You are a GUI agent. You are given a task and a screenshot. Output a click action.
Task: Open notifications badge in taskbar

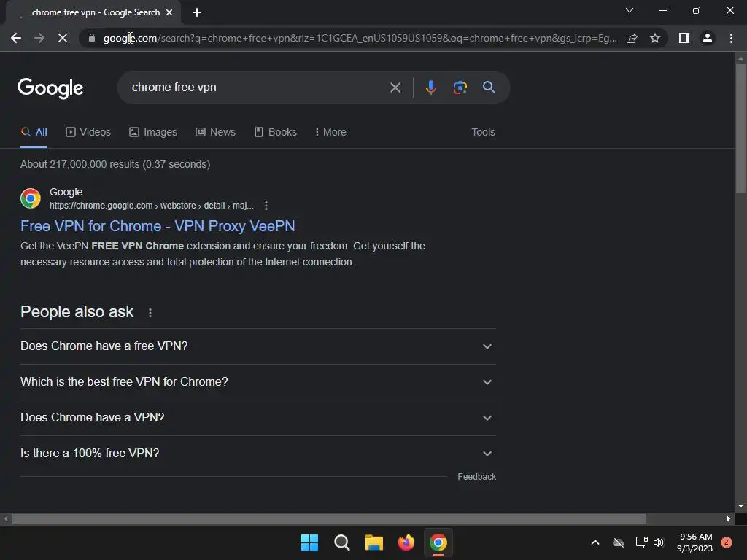pos(727,542)
